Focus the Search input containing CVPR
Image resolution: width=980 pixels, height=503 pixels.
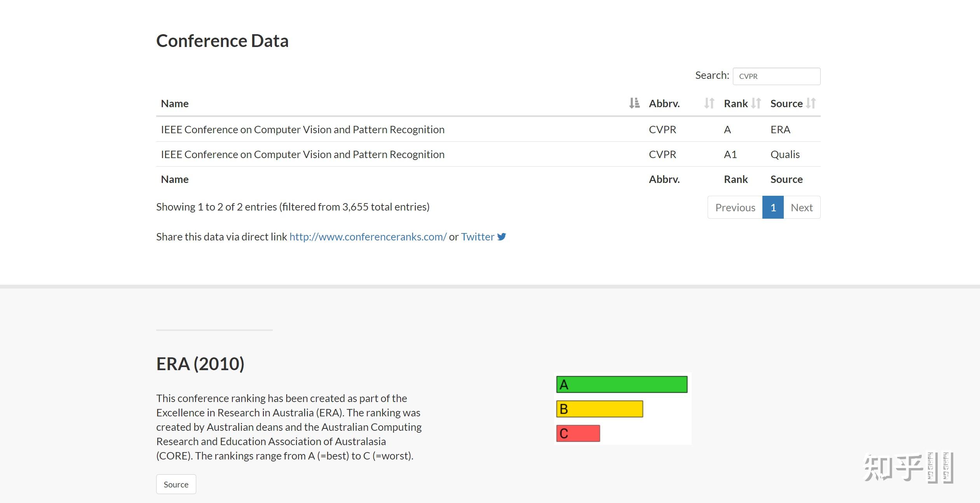[x=776, y=76]
